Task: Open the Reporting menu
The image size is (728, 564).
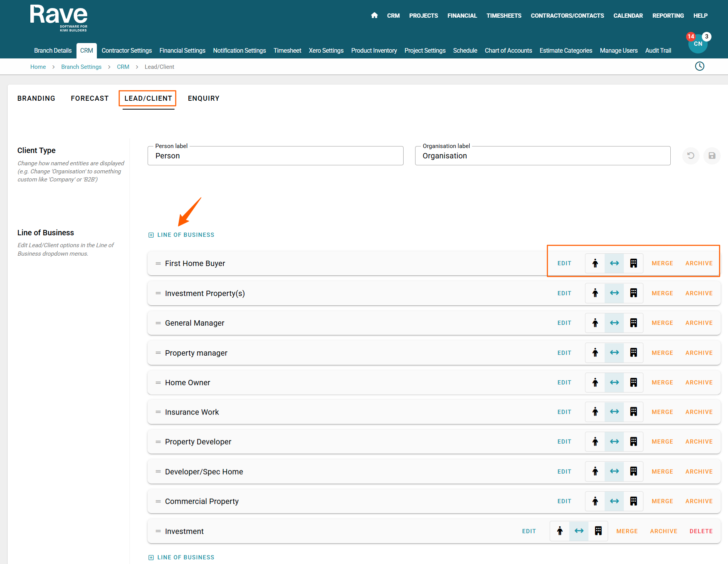Action: [668, 15]
